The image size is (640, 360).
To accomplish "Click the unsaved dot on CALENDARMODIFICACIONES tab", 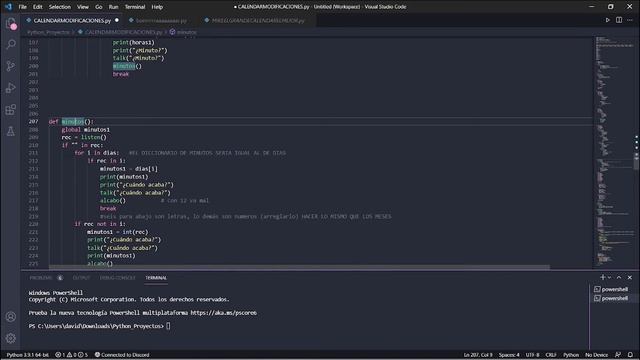I will 117,20.
